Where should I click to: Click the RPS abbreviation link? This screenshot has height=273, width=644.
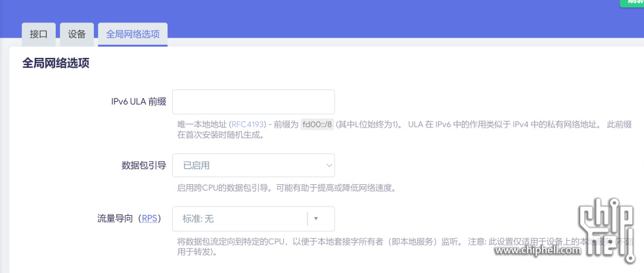(x=150, y=218)
